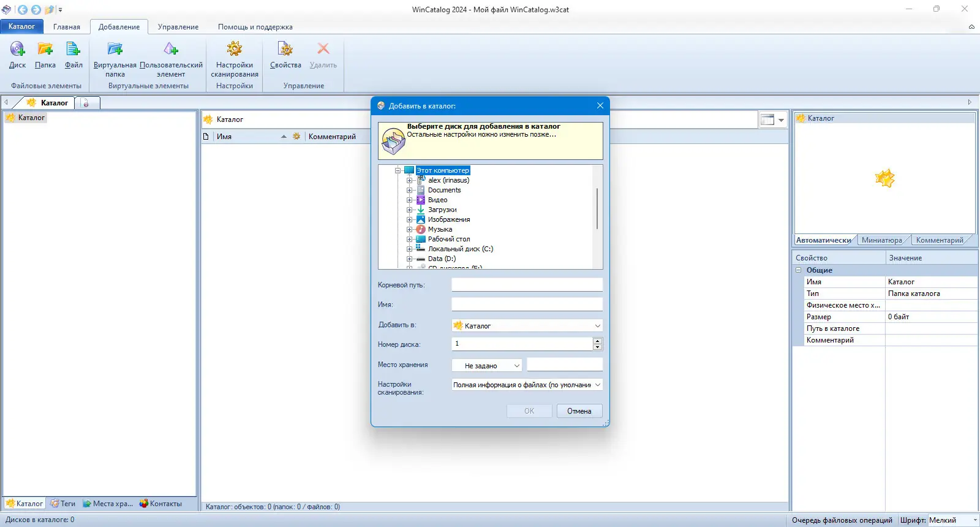
Task: Select the Видео folder icon in the tree
Action: pos(421,200)
